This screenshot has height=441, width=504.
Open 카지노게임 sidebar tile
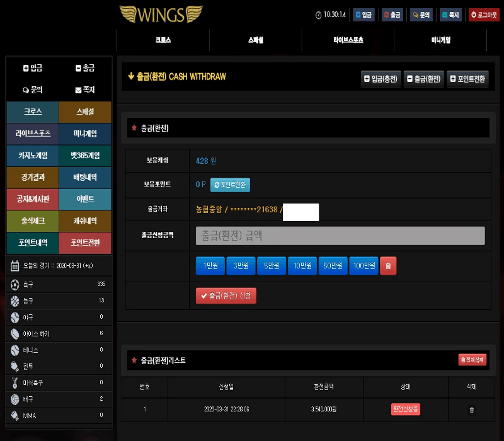[x=33, y=156]
